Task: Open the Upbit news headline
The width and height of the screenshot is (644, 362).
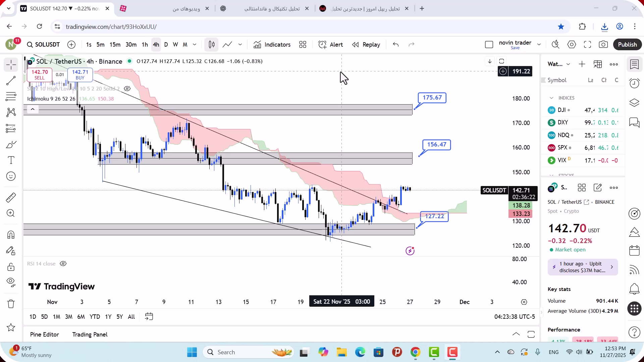Action: pyautogui.click(x=583, y=267)
